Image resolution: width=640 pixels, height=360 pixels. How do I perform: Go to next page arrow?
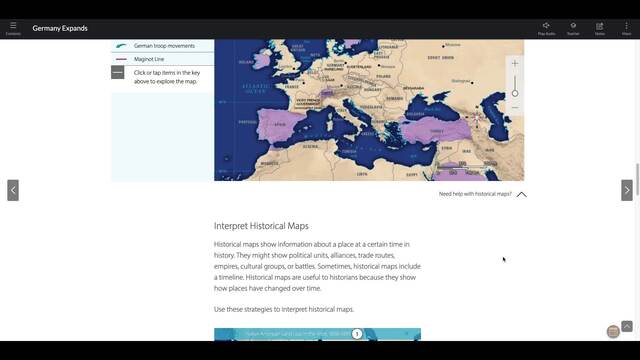(627, 190)
